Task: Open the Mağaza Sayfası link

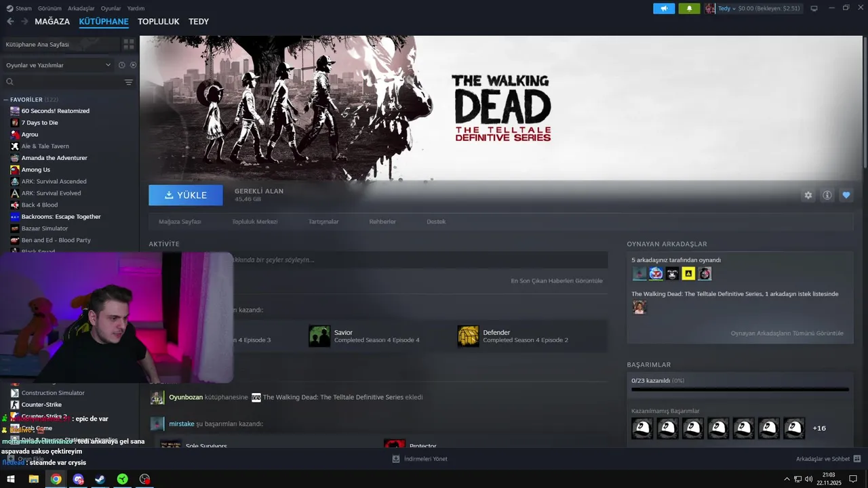Action: click(x=180, y=222)
